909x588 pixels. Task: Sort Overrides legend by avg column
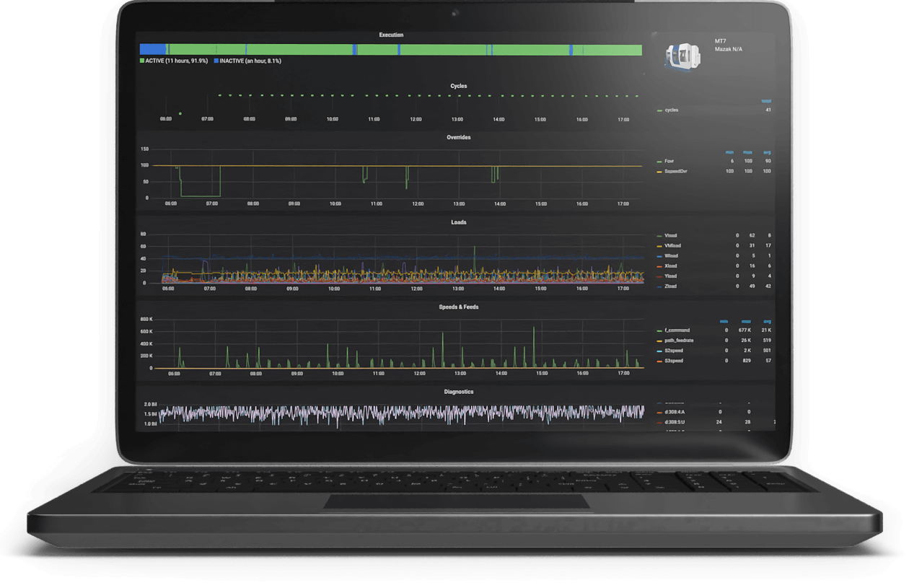(x=767, y=152)
